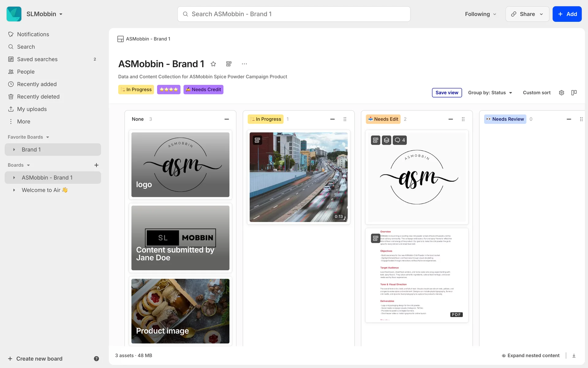Viewport: 588px width, 368px height.
Task: Expand the Welcome to Air board tree
Action: [14, 190]
